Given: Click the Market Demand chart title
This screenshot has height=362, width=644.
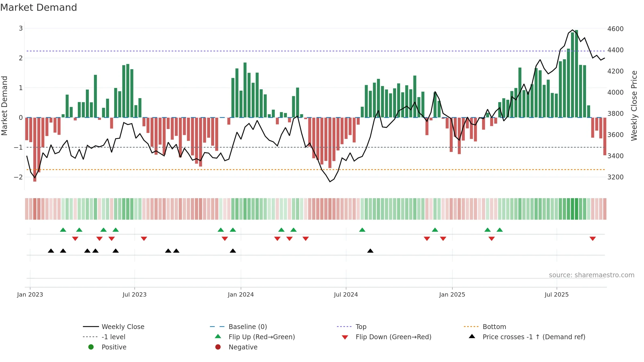Looking at the screenshot, I should click(39, 8).
